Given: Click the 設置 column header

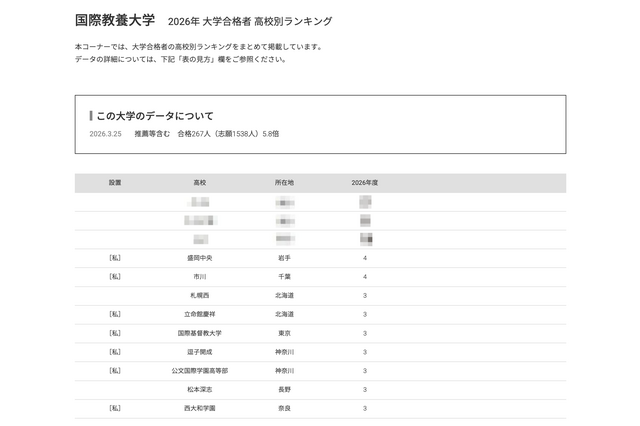Looking at the screenshot, I should (x=115, y=182).
